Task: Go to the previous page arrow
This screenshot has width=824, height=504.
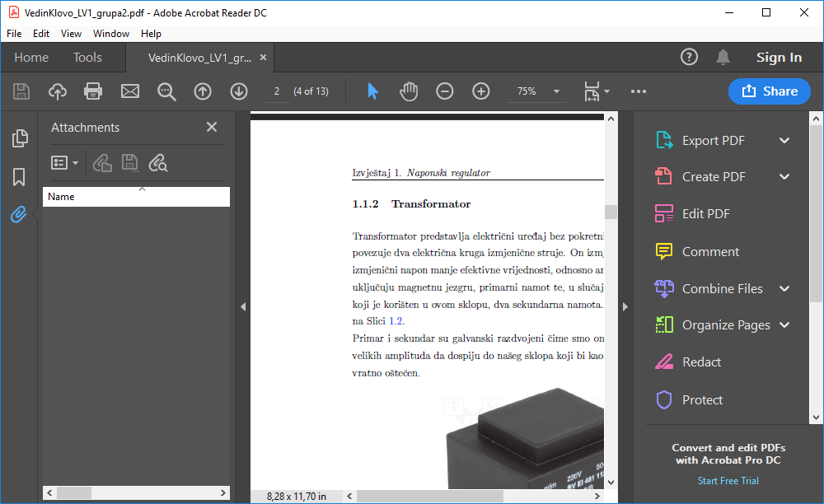Action: click(203, 91)
